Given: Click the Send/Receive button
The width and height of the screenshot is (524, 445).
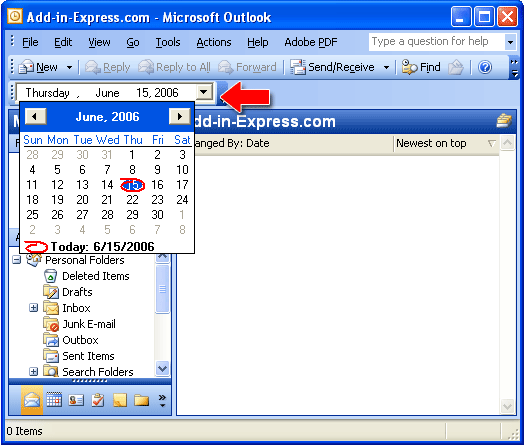Looking at the screenshot, I should pos(332,67).
